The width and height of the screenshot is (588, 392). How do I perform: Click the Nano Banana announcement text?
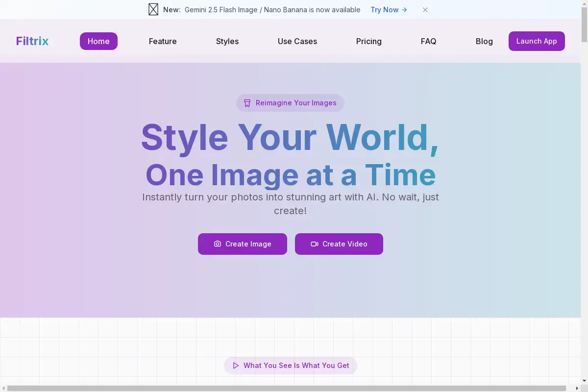(x=272, y=10)
